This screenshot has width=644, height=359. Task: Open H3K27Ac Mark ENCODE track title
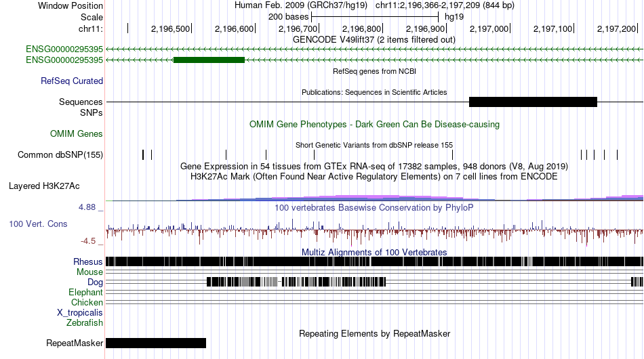pos(374,176)
